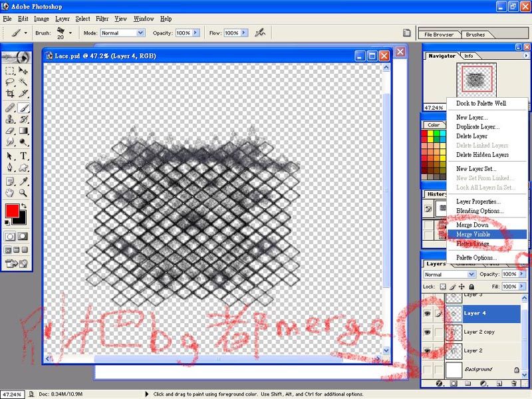The image size is (532, 399).
Task: Click the black background color swatch
Action: tap(23, 219)
